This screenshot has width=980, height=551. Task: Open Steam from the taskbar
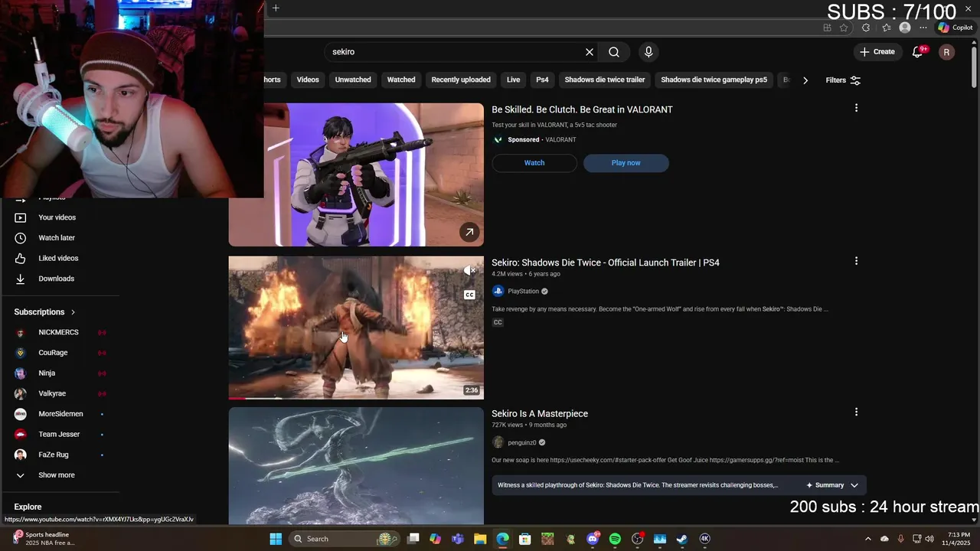click(x=682, y=539)
